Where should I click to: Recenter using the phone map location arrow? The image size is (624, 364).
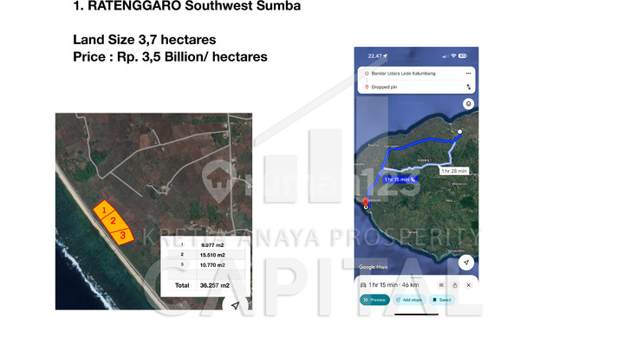tap(466, 263)
